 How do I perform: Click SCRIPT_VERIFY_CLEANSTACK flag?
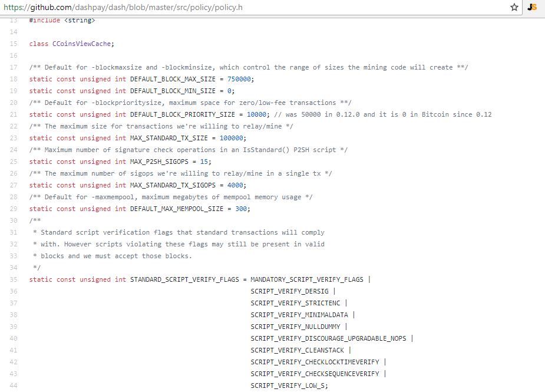(x=297, y=350)
